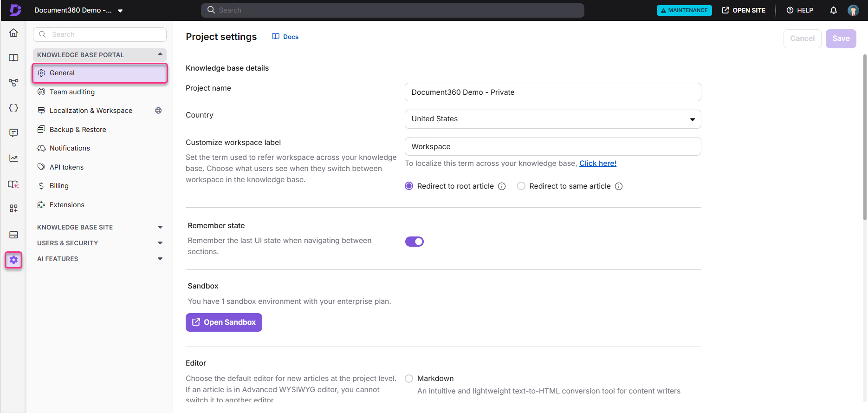Follow the Click here! localization link
The width and height of the screenshot is (868, 413).
pyautogui.click(x=598, y=164)
